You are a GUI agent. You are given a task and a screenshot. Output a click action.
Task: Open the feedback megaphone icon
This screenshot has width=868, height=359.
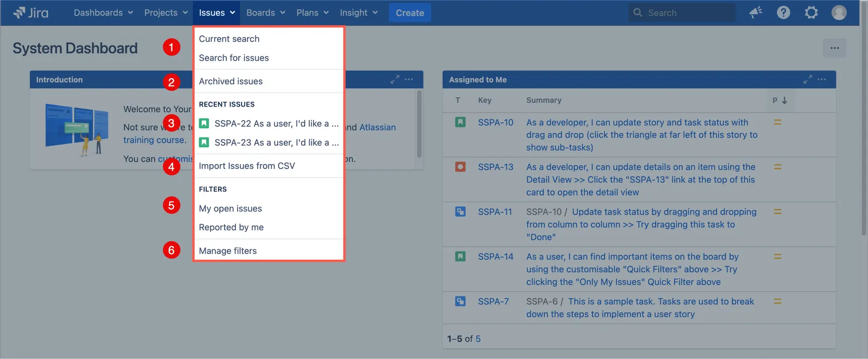(756, 12)
